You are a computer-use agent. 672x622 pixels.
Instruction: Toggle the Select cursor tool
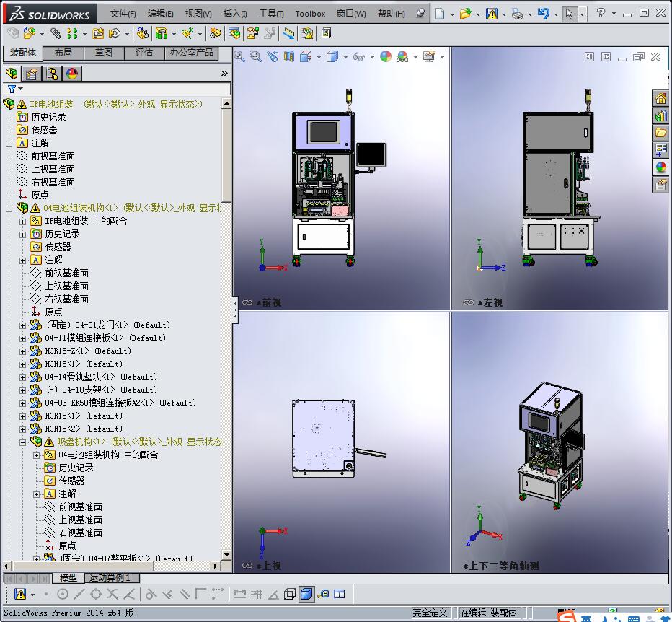pyautogui.click(x=569, y=14)
